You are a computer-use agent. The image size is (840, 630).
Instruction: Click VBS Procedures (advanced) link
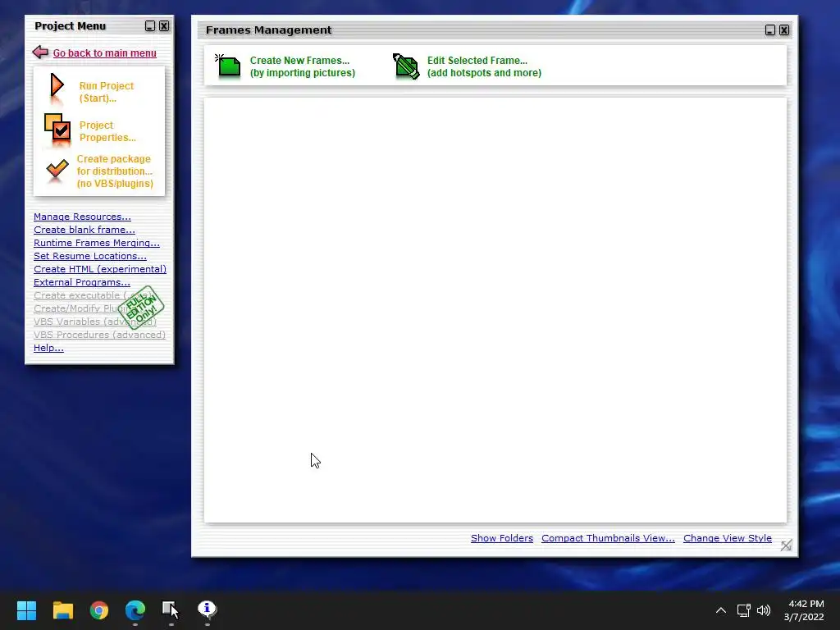[99, 335]
